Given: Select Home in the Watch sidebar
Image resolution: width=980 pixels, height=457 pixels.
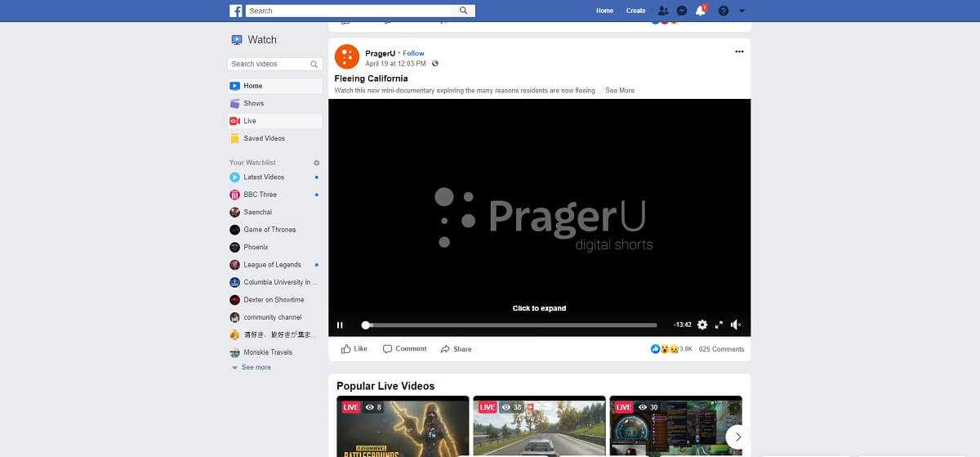Looking at the screenshot, I should pyautogui.click(x=274, y=86).
